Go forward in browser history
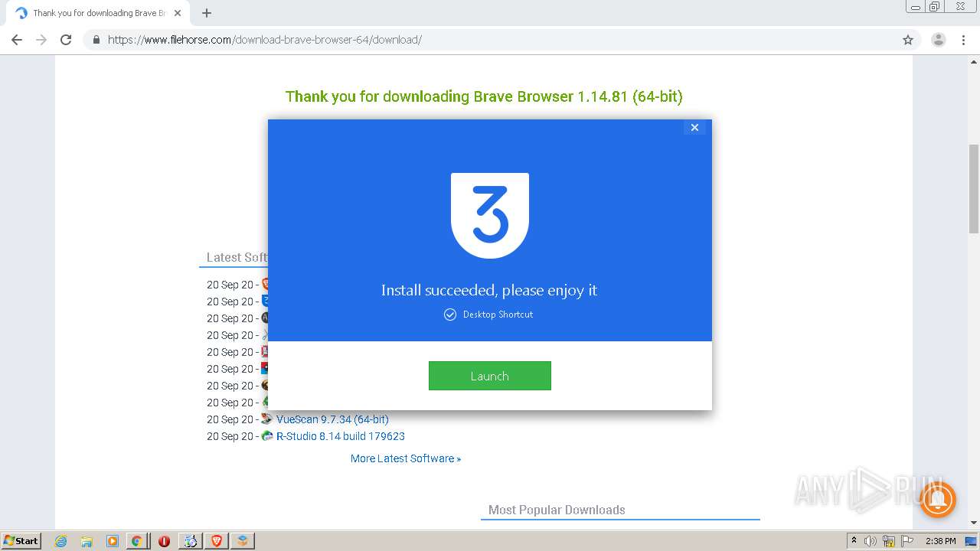The width and height of the screenshot is (980, 551). [x=41, y=40]
